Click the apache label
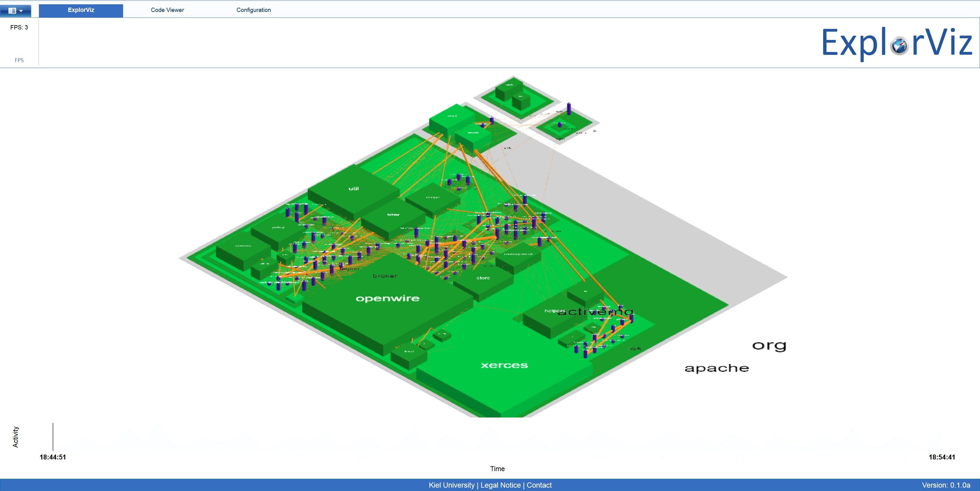Image resolution: width=980 pixels, height=491 pixels. point(717,368)
